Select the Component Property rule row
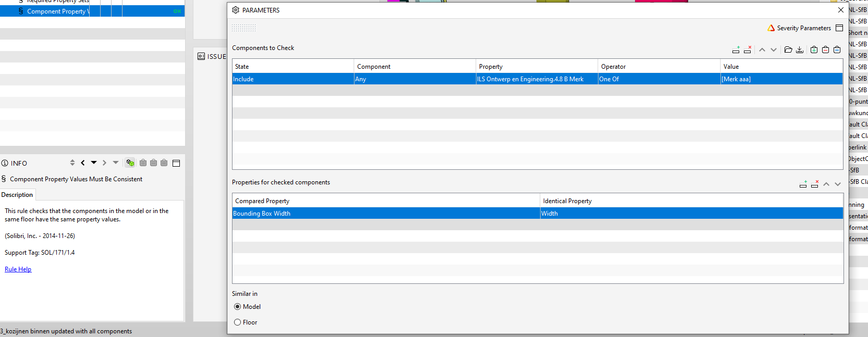 92,11
